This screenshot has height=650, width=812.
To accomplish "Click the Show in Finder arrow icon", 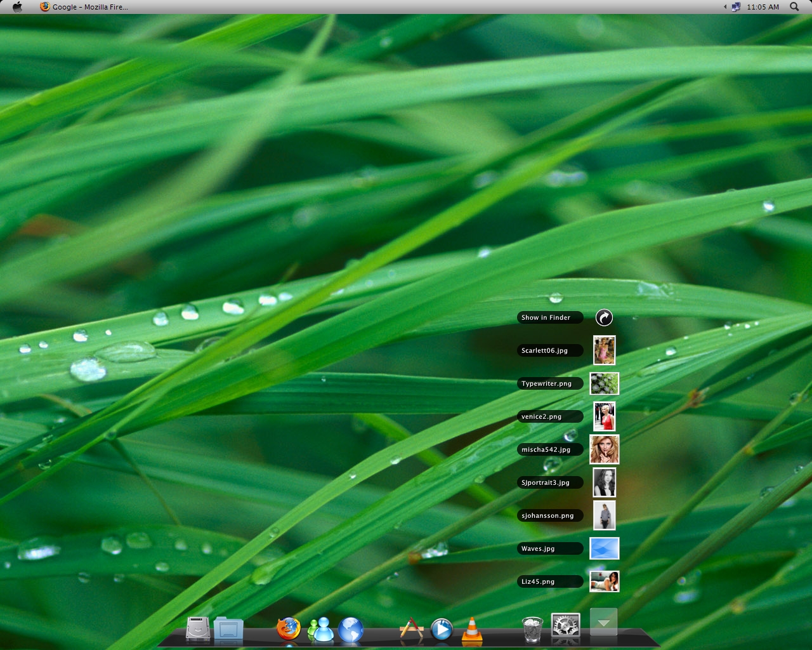I will click(x=604, y=317).
